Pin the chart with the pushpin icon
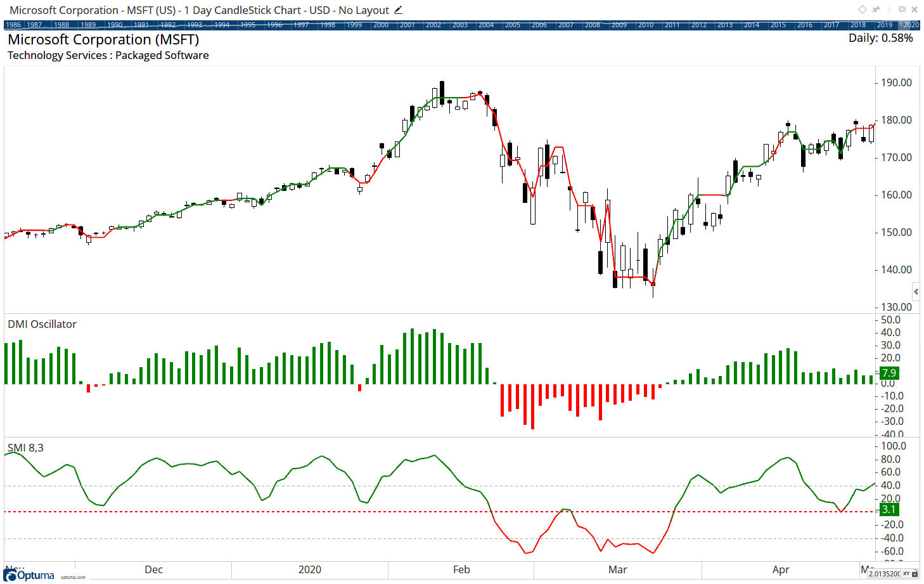This screenshot has height=584, width=924. [x=875, y=10]
